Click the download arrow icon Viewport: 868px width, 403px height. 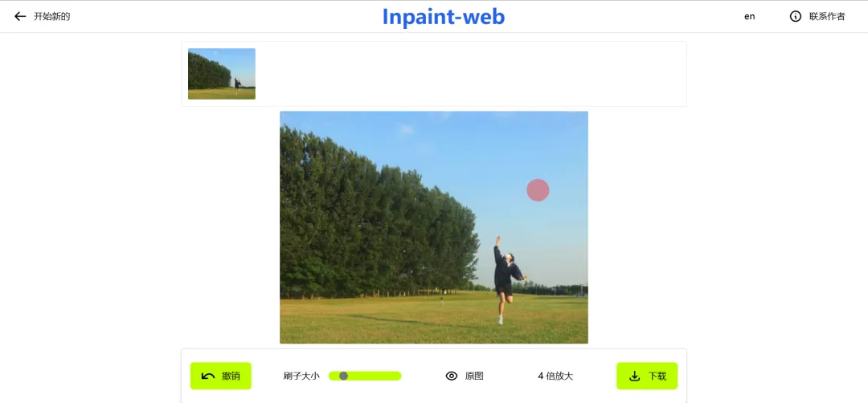tap(635, 377)
